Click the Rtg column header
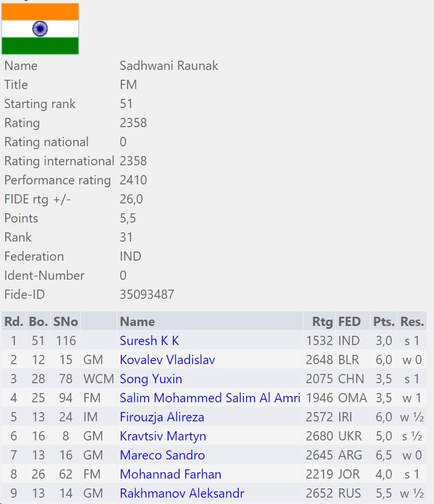434x504 pixels. [322, 321]
